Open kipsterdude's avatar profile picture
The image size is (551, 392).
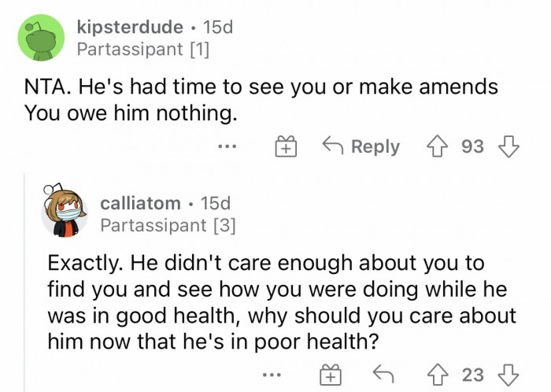40,38
